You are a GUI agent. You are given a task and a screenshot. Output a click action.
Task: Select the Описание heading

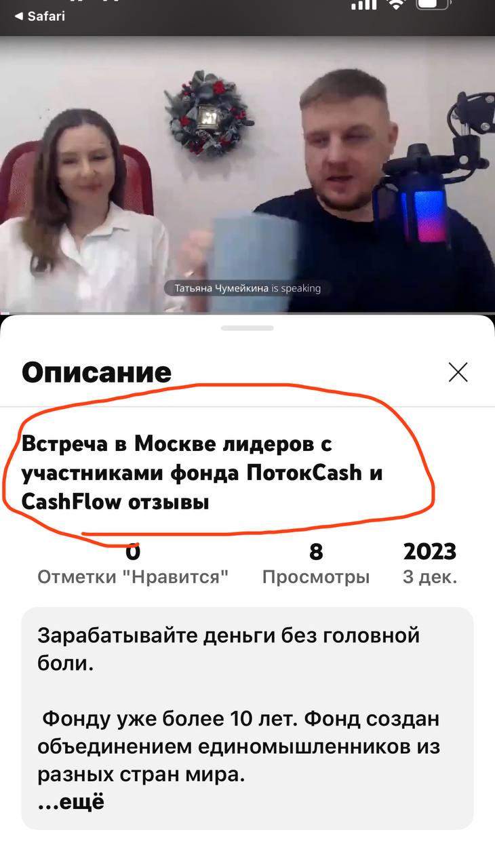tap(96, 372)
